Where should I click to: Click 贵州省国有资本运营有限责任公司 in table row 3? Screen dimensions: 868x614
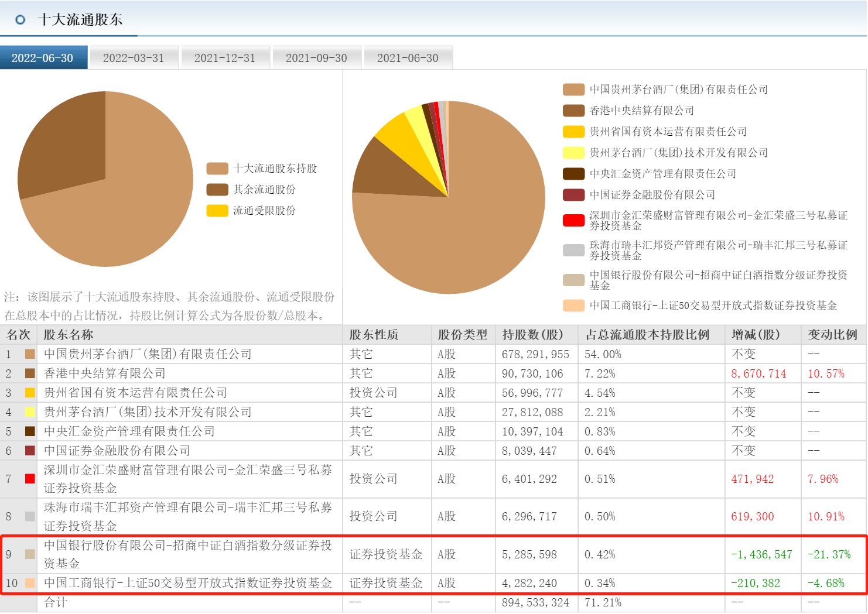point(135,393)
